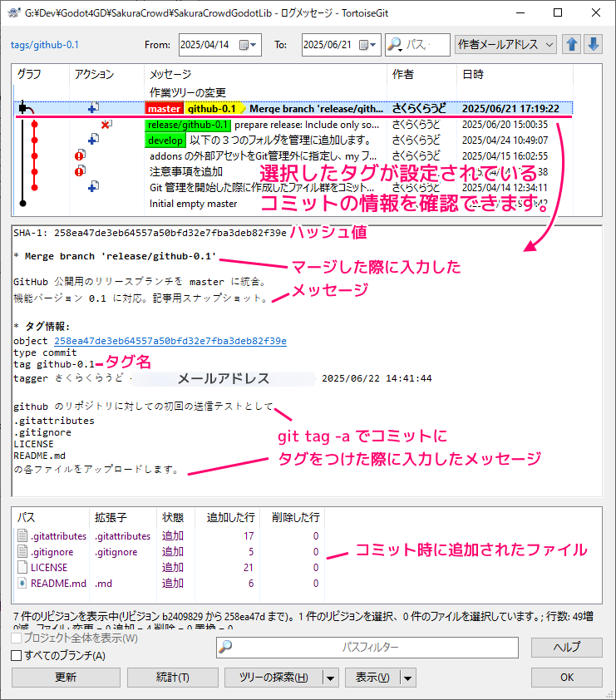Click the up arrow navigation icon
Image resolution: width=616 pixels, height=700 pixels.
[x=572, y=44]
